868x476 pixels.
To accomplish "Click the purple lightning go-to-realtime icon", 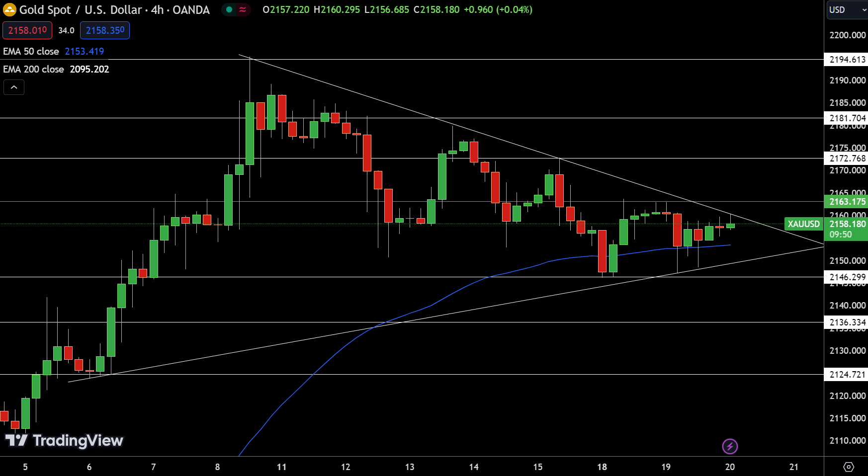I will point(730,446).
